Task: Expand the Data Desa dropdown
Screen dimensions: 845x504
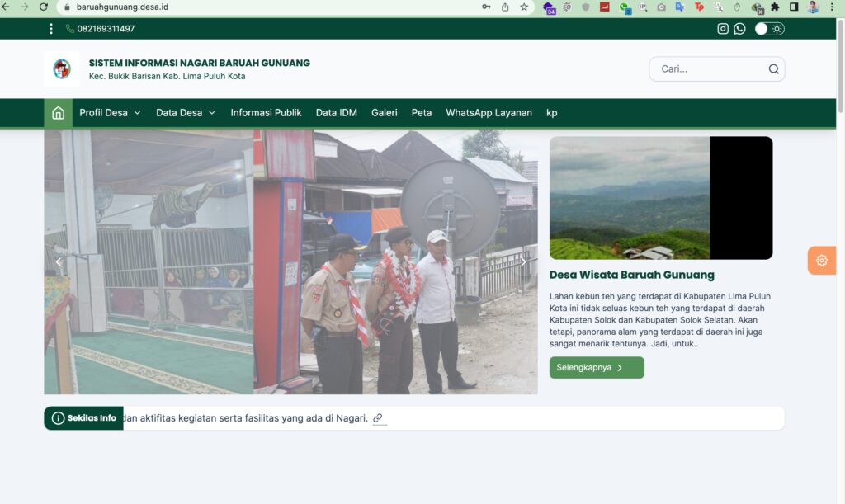Action: point(185,113)
